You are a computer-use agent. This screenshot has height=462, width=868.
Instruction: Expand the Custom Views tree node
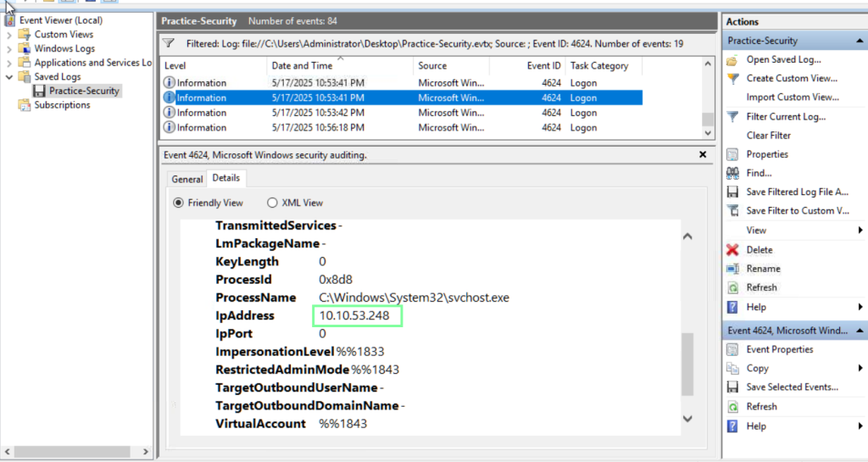tap(8, 35)
